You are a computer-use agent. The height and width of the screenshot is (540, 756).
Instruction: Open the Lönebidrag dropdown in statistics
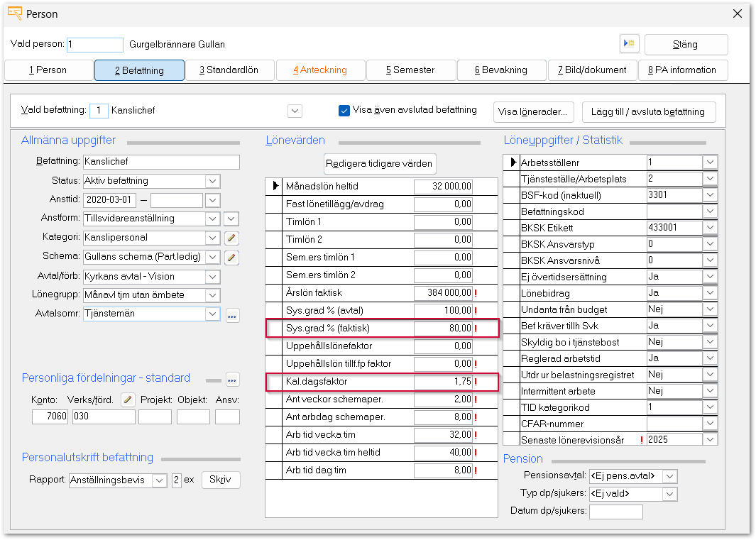coord(709,293)
